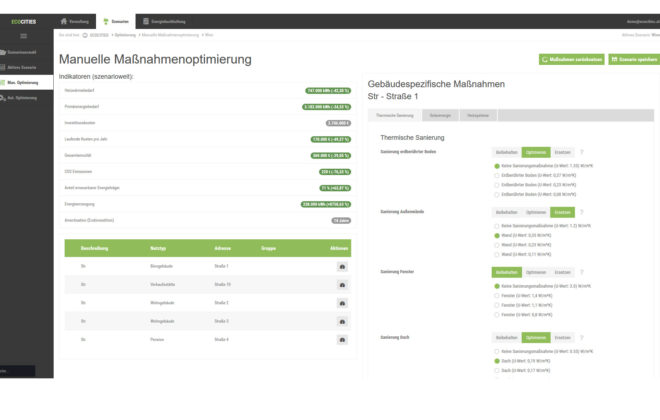Set Dach to Ersetzen
This screenshot has width=660, height=420.
[562, 338]
